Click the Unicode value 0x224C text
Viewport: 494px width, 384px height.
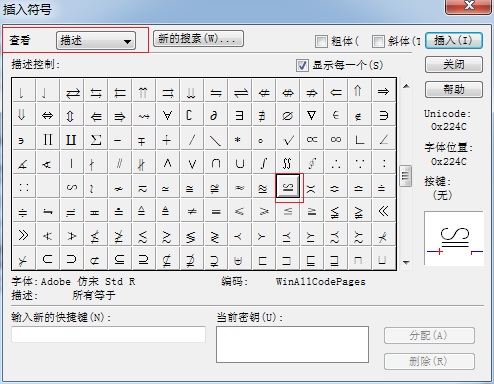pyautogui.click(x=448, y=127)
